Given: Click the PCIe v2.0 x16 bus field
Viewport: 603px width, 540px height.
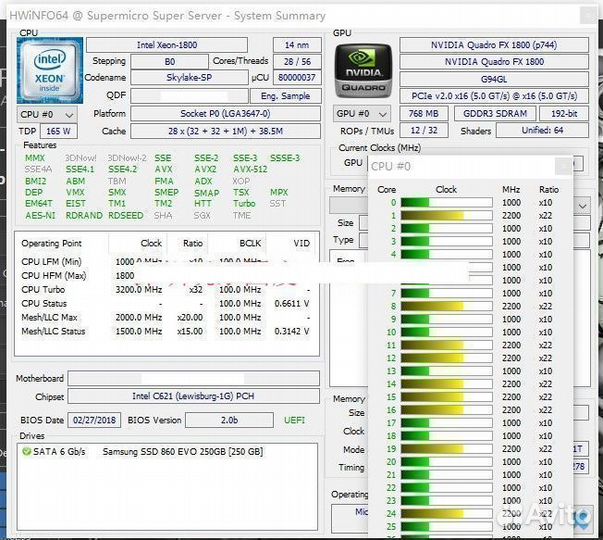Looking at the screenshot, I should click(494, 96).
